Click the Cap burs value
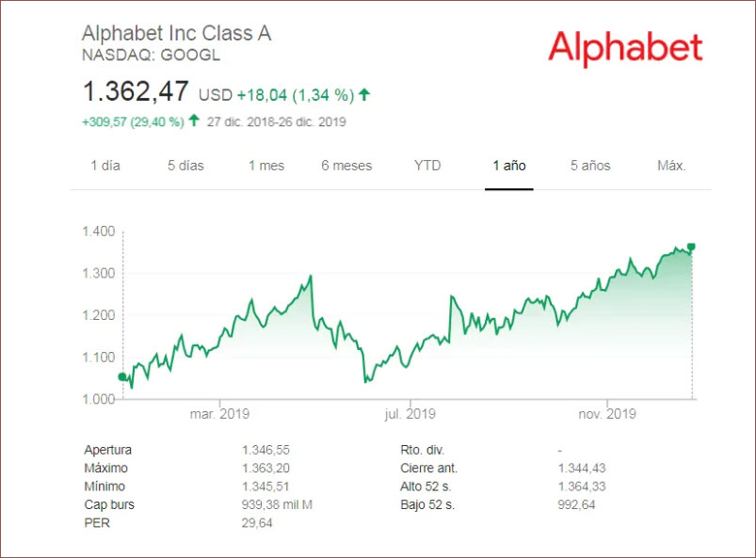The width and height of the screenshot is (756, 558). click(277, 505)
